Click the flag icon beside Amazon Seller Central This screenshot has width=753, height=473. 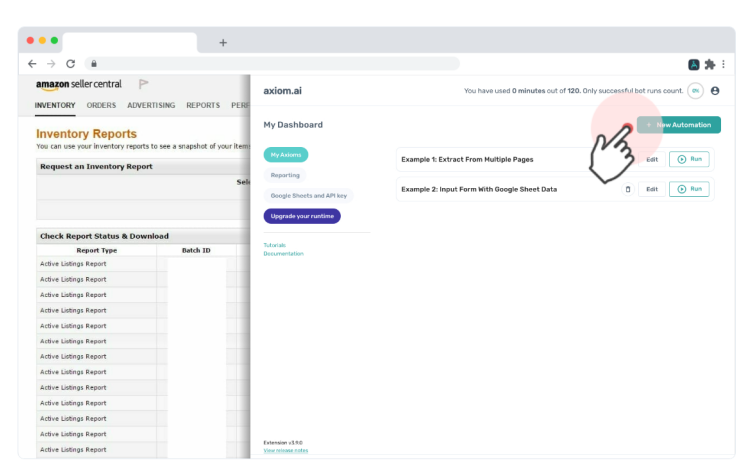[x=143, y=84]
